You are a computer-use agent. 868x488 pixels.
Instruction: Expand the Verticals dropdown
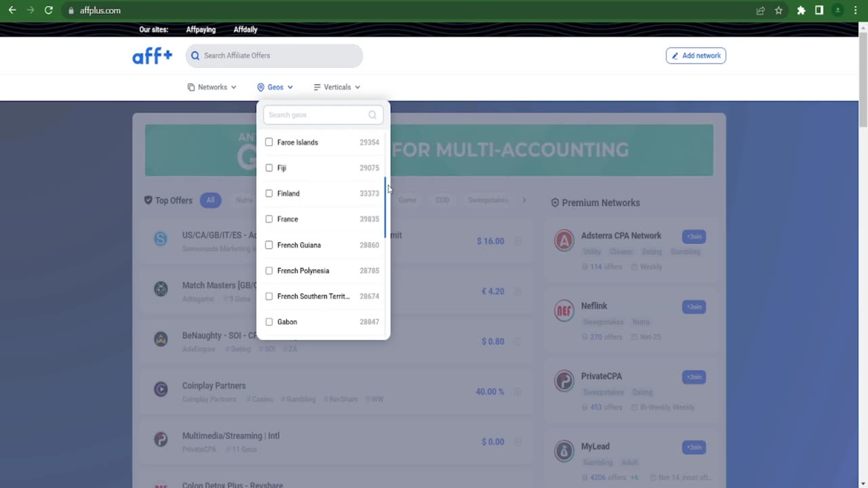pos(337,87)
